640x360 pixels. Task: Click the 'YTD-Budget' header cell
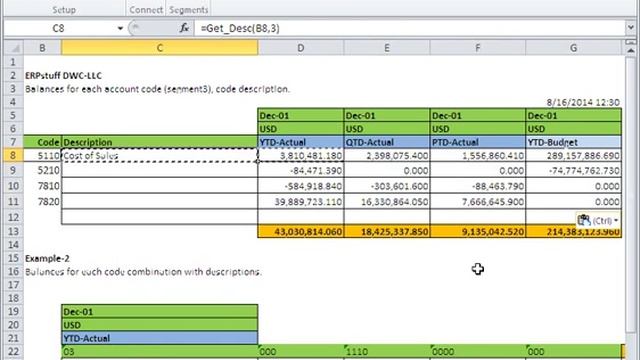point(573,142)
